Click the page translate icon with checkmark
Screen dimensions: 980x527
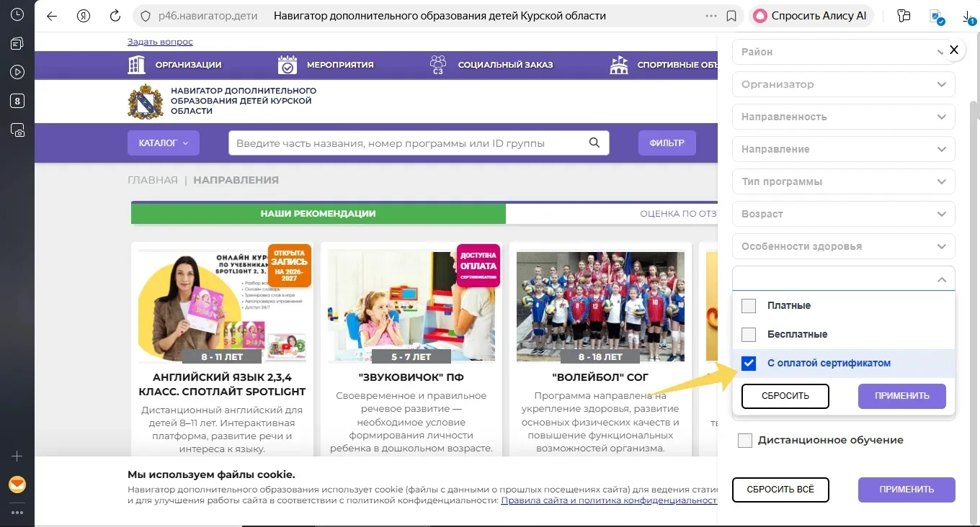[x=937, y=16]
